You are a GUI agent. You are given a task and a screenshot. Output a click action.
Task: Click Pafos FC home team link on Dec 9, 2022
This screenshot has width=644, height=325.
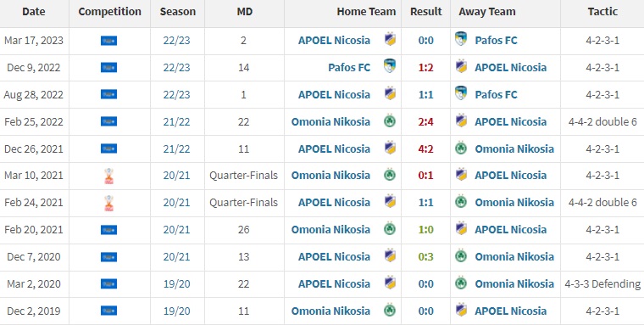pos(349,68)
